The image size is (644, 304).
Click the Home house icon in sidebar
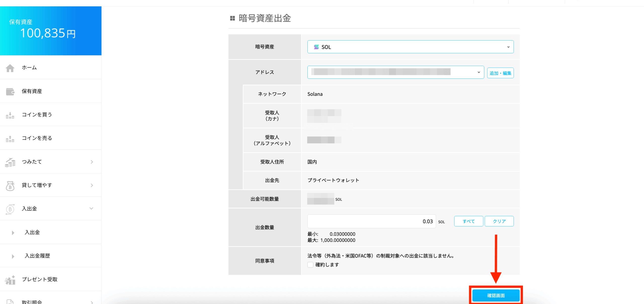pyautogui.click(x=10, y=68)
